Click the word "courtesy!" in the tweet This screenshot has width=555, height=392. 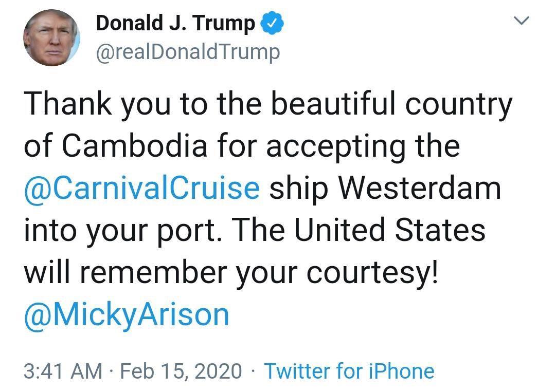tap(372, 272)
